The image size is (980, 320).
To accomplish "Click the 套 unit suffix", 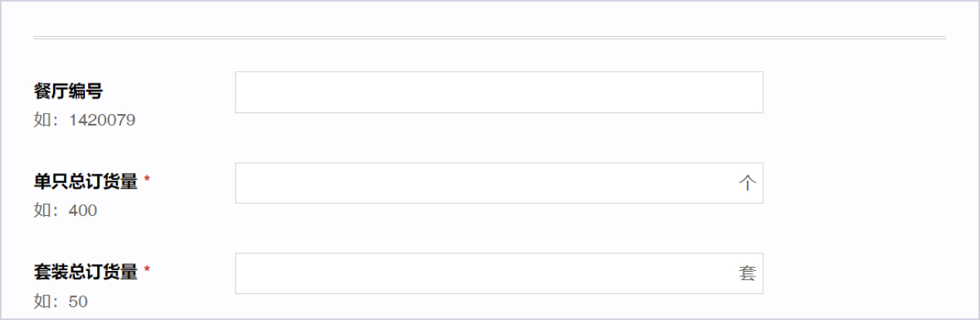I will pos(747,273).
